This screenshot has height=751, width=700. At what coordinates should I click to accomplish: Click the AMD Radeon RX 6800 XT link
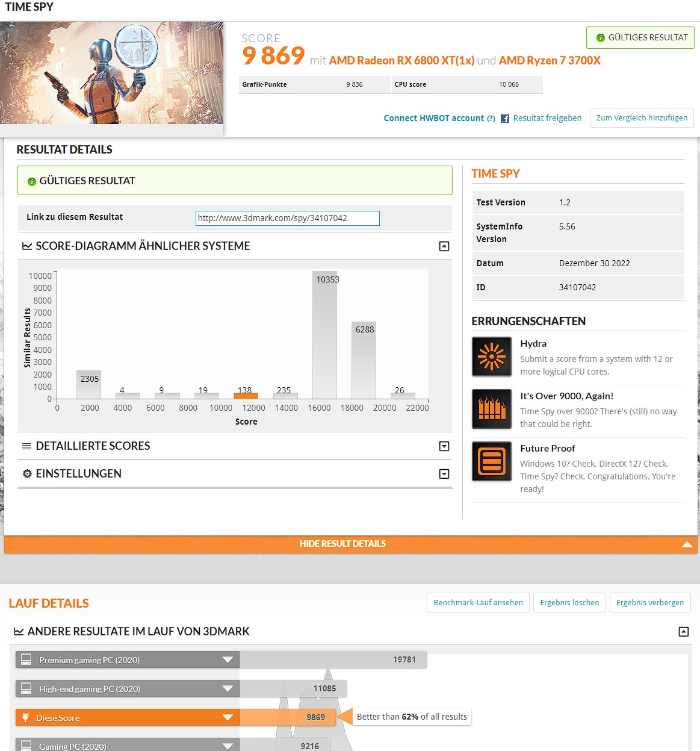[401, 61]
